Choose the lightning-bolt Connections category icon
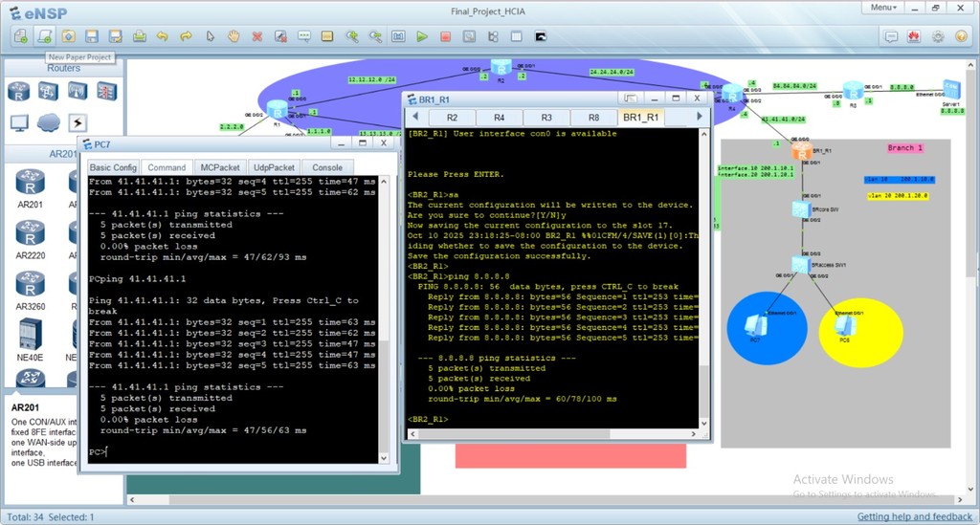 77,122
